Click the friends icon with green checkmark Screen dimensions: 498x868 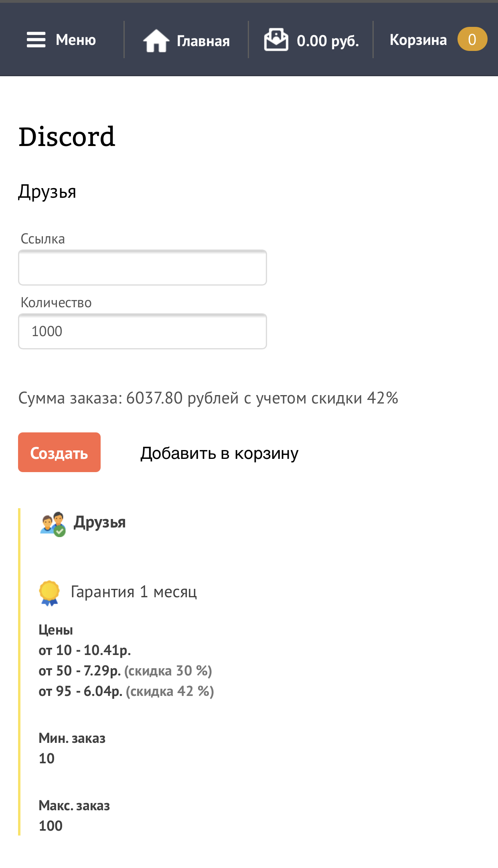click(x=53, y=523)
